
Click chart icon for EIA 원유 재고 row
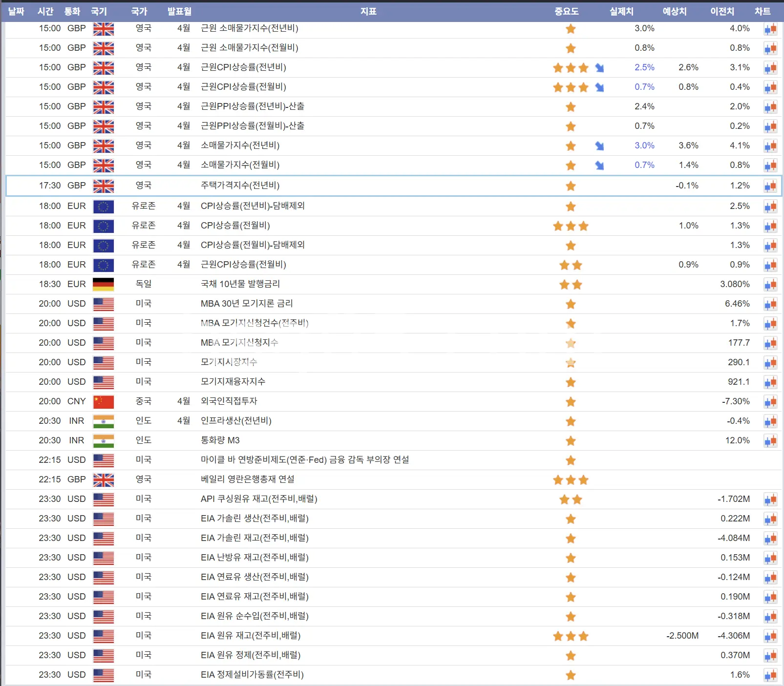(770, 636)
